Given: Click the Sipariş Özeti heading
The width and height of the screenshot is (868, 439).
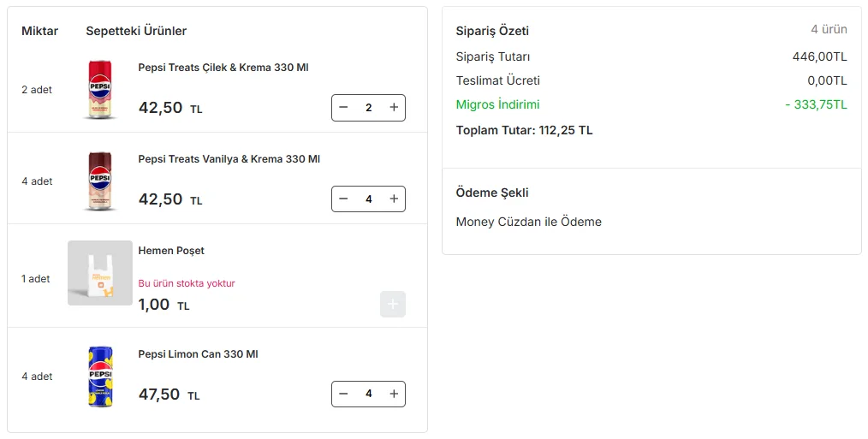Looking at the screenshot, I should tap(492, 31).
